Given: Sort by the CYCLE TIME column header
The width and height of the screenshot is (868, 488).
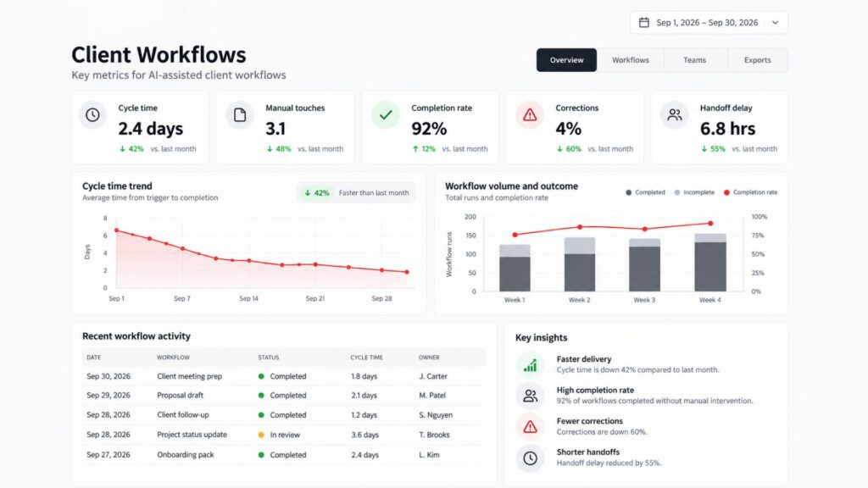Looking at the screenshot, I should (x=366, y=358).
